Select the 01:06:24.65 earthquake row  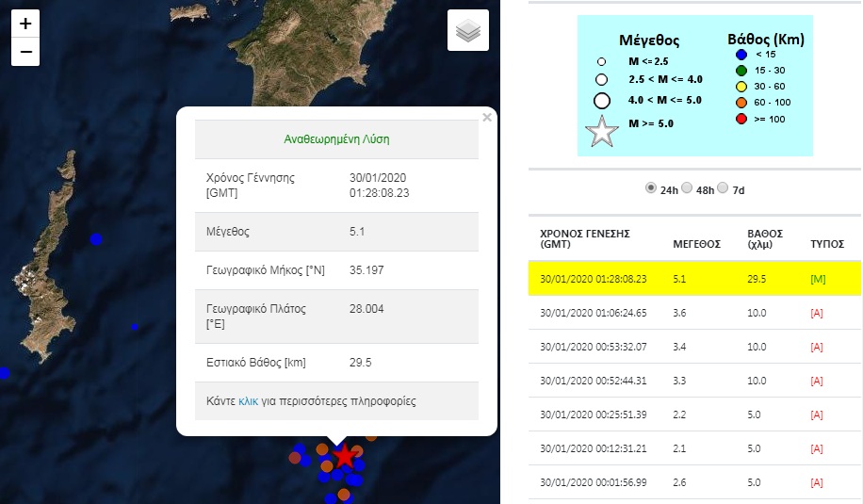(x=694, y=313)
